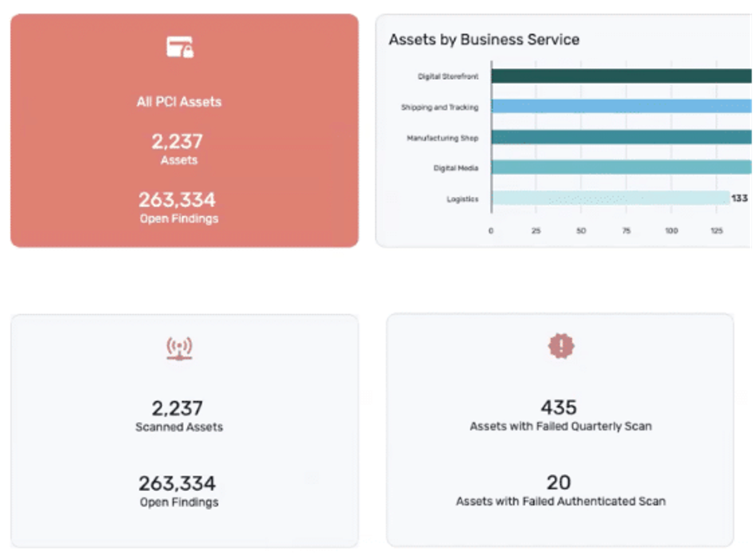Select the Manufacturing Shop bar
753x560 pixels.
pyautogui.click(x=621, y=137)
